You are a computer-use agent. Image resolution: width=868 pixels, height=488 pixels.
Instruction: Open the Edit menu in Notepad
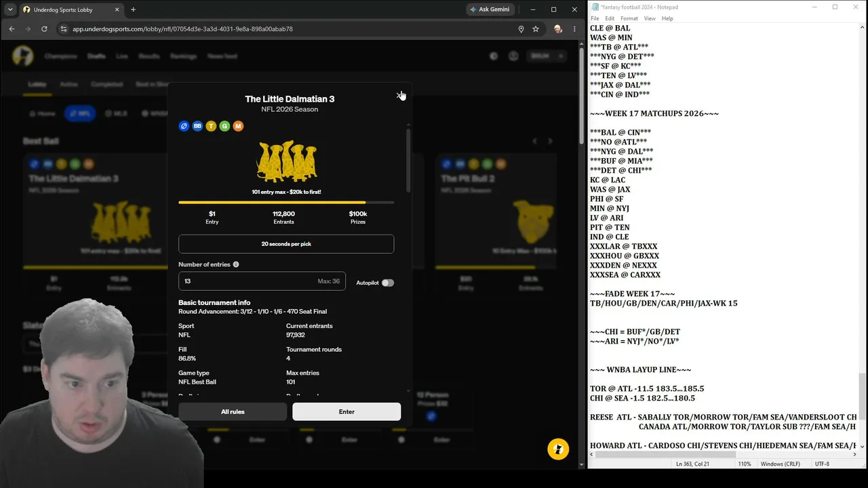(610, 18)
